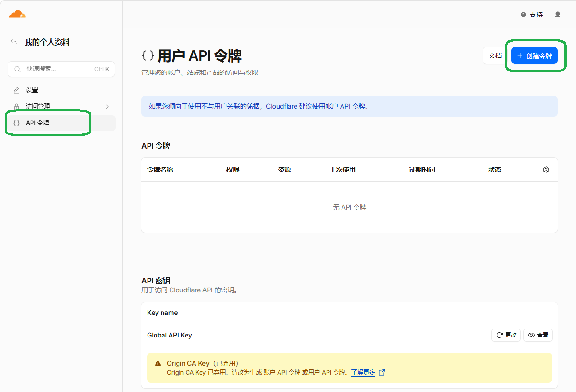This screenshot has width=576, height=392.
Task: Focus the 快速搜索 input field
Action: tap(62, 69)
